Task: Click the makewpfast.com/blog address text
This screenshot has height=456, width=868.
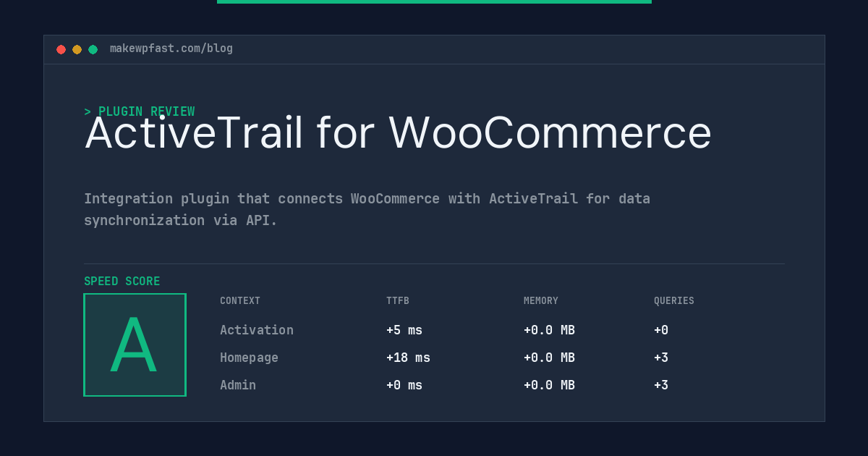Action: point(171,48)
